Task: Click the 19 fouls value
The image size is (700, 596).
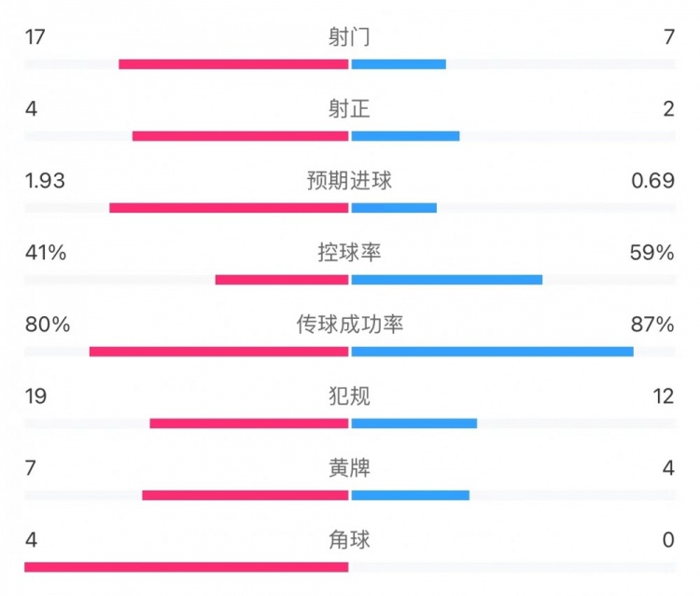Action: (36, 396)
